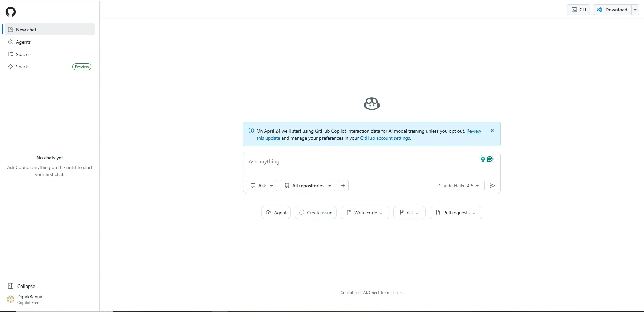Image resolution: width=644 pixels, height=312 pixels.
Task: Start a New chat
Action: (x=26, y=30)
